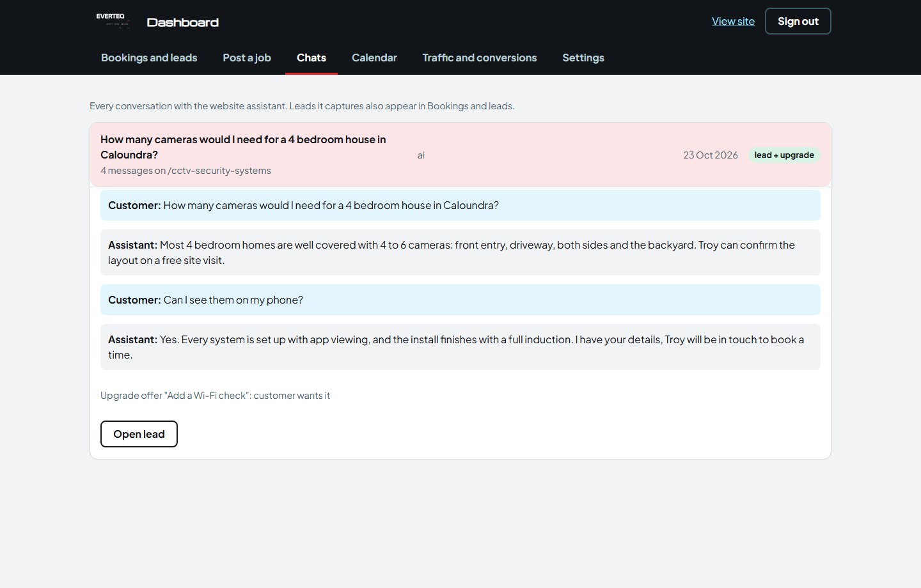The height and width of the screenshot is (588, 921).
Task: Click the Wi-Fi check upgrade offer note
Action: pyautogui.click(x=216, y=396)
